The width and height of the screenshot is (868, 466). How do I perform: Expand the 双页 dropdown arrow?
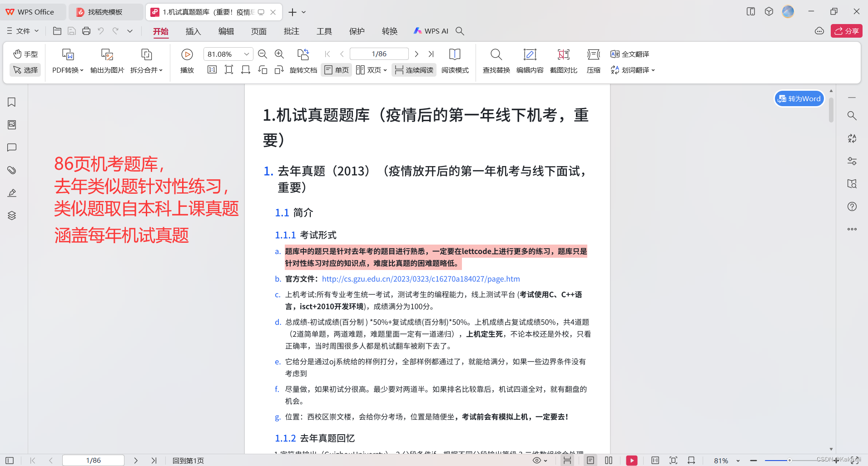point(385,70)
